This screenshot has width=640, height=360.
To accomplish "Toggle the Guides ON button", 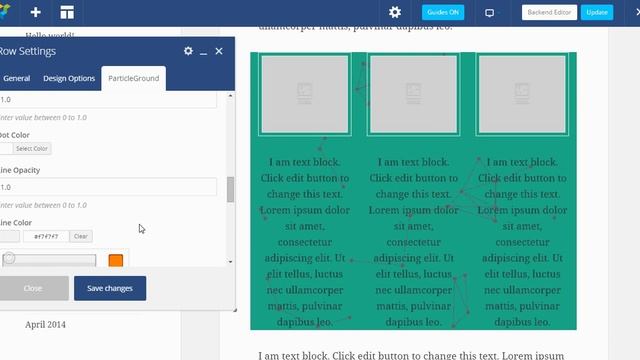I will click(443, 12).
